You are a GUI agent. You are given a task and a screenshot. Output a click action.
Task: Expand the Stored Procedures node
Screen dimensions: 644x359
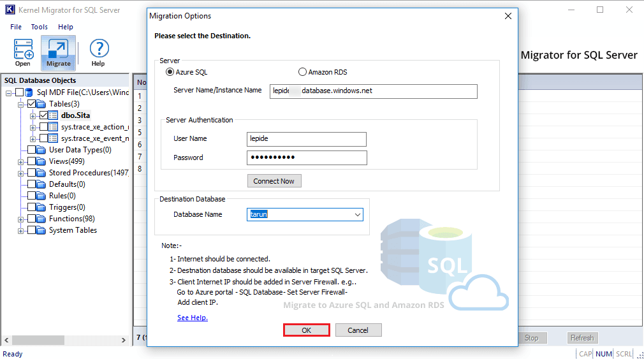point(20,173)
